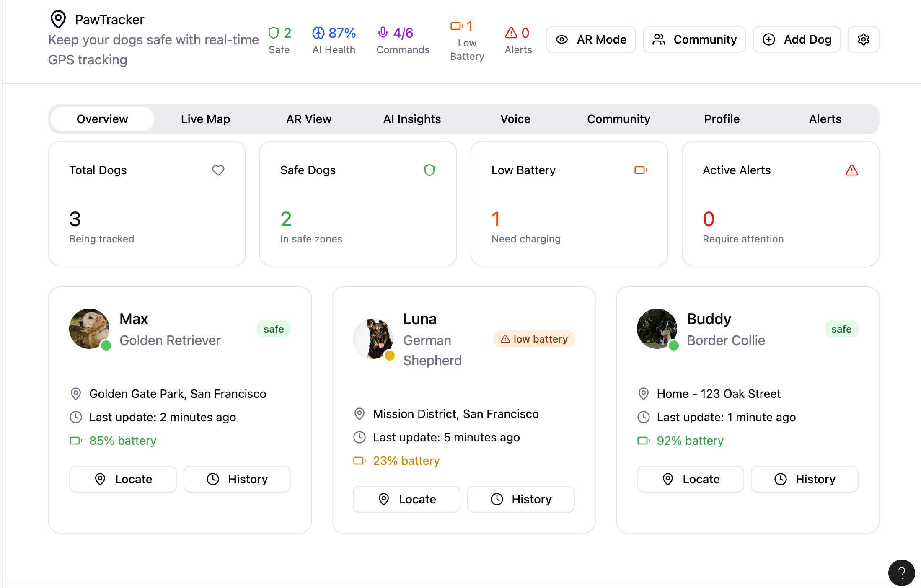Click the brain icon next to 87% AI Health
Viewport: 921px width, 588px height.
pos(318,33)
